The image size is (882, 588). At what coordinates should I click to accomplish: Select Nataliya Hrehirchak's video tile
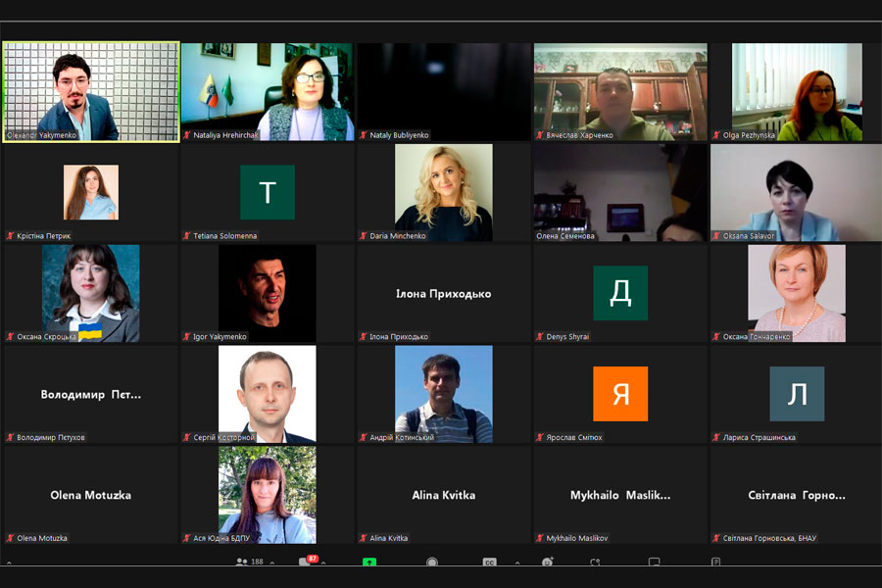(x=268, y=92)
